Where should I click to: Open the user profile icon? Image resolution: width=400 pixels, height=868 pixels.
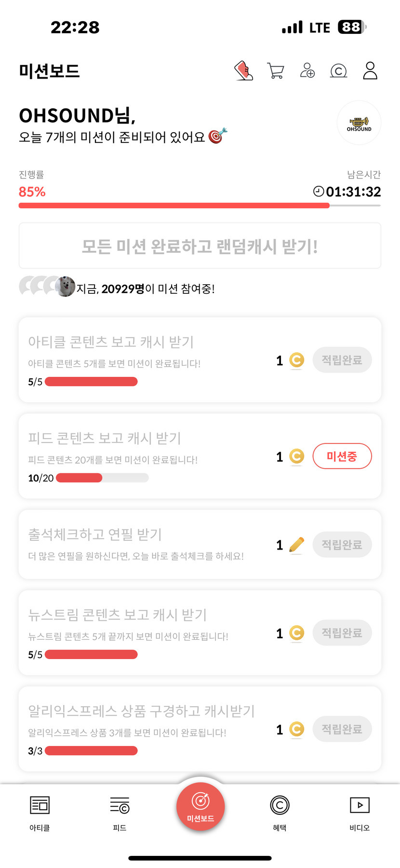[370, 70]
